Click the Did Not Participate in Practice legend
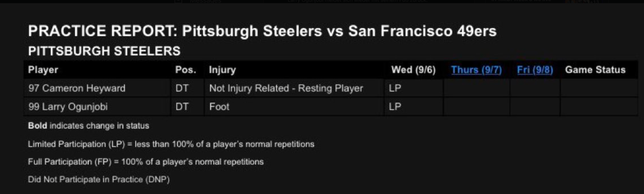Viewport: 644px width, 194px height. (99, 179)
